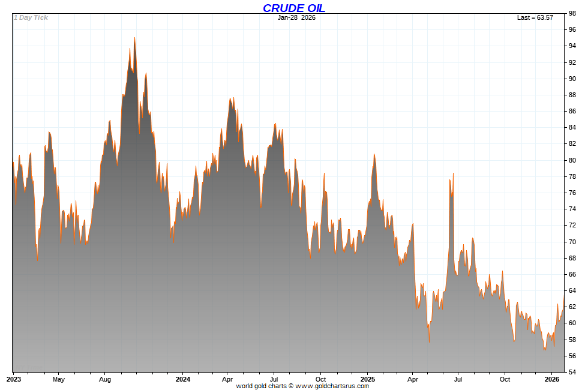The image size is (588, 390).
Task: Click the 2024 year label on time axis
Action: (x=183, y=379)
